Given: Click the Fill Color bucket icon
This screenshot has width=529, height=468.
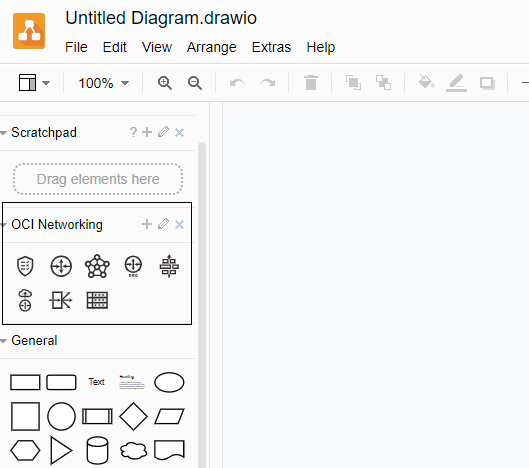Looking at the screenshot, I should click(x=426, y=82).
